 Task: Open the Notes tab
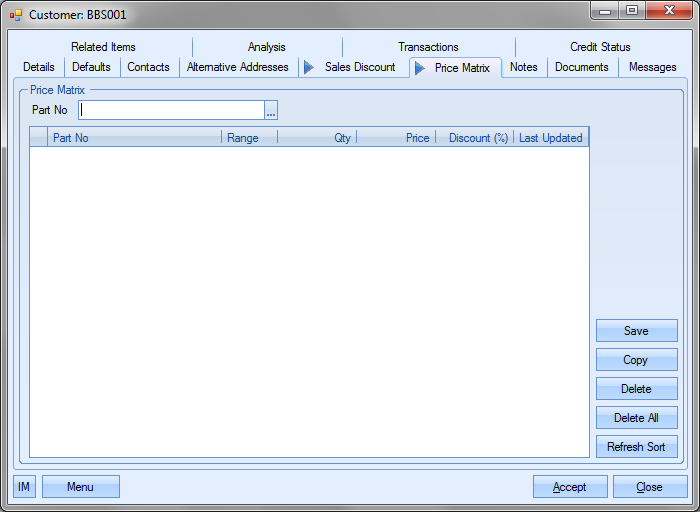(524, 67)
